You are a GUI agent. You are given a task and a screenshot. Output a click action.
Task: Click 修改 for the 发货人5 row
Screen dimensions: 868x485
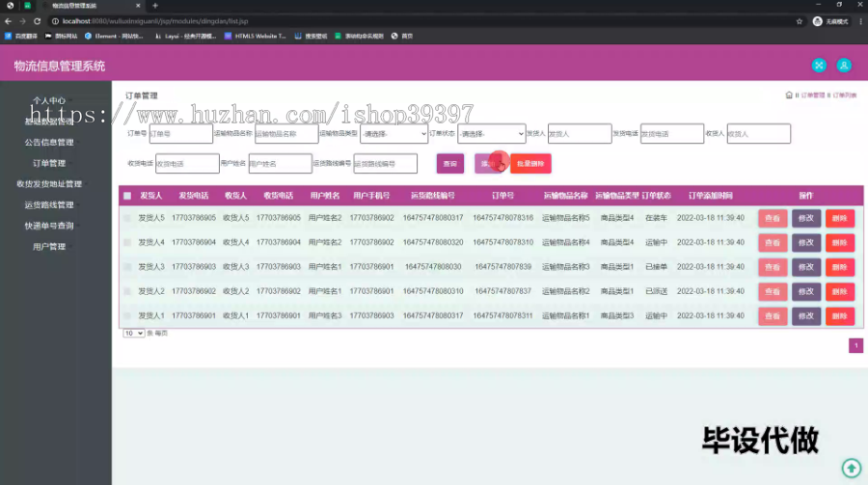tap(806, 218)
